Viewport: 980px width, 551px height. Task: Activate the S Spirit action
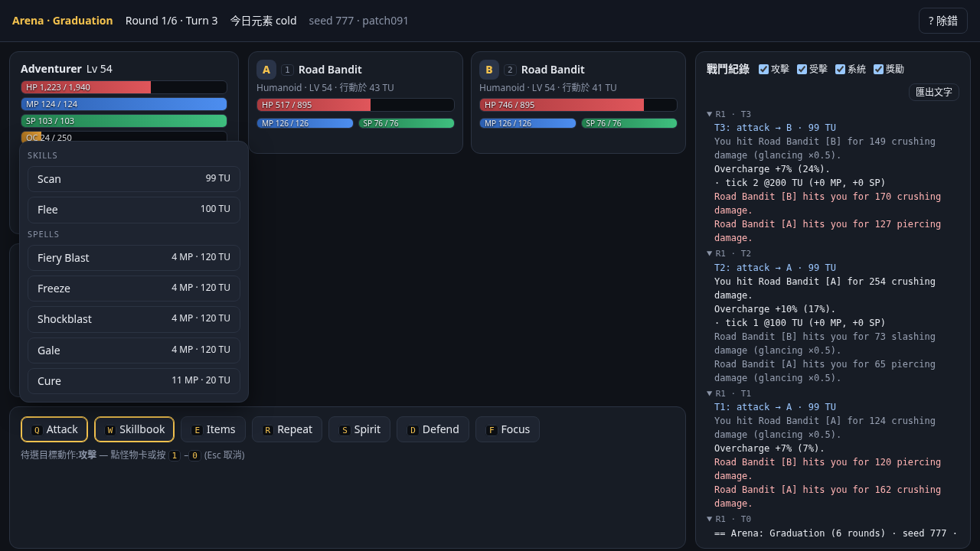[359, 429]
